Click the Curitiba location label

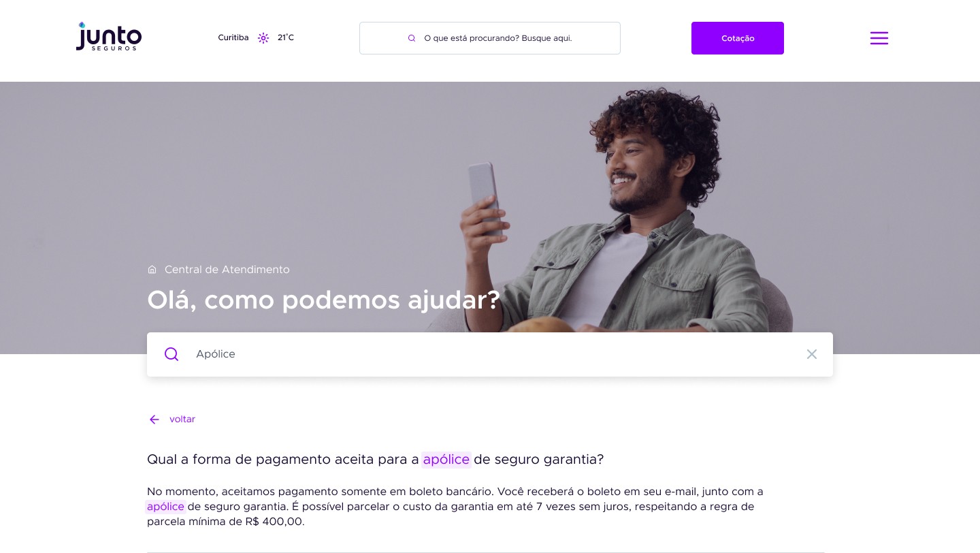[233, 38]
